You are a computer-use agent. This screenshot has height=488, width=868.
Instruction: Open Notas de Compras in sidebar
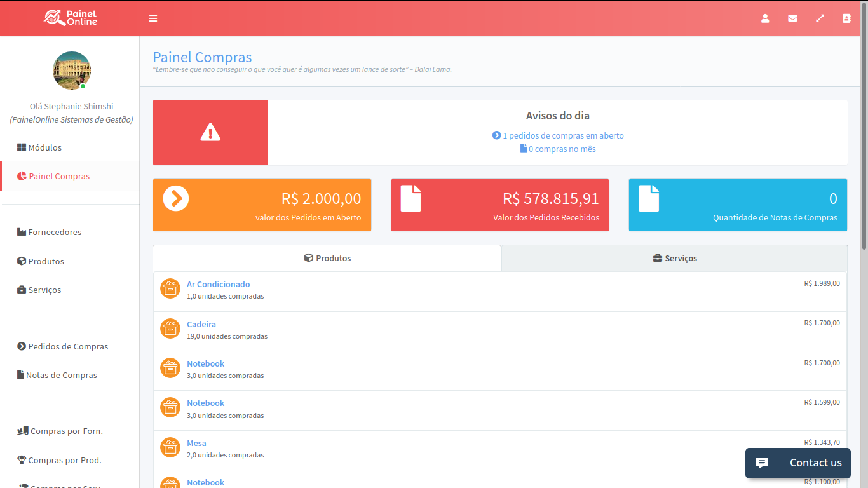61,375
